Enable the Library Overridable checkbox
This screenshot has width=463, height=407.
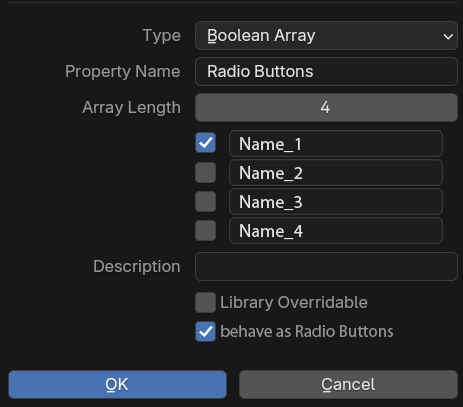205,303
